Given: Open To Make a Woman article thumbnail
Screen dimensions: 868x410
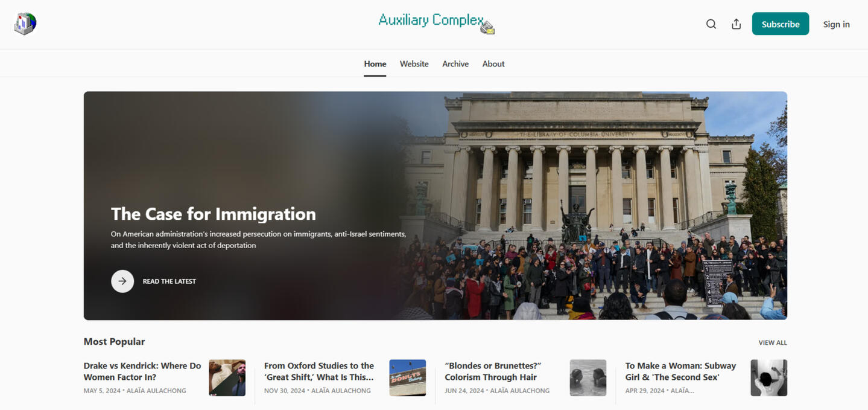Looking at the screenshot, I should point(769,378).
